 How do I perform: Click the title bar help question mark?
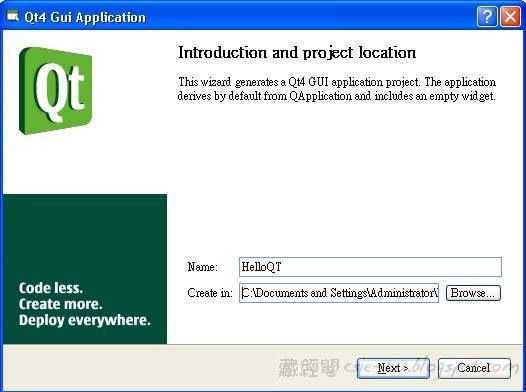coord(487,16)
